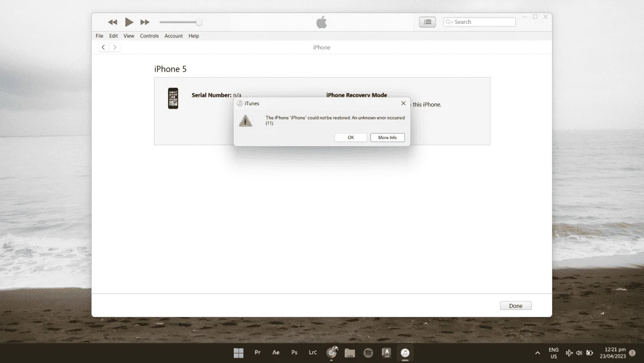
Task: Open the Edit menu
Action: point(113,36)
